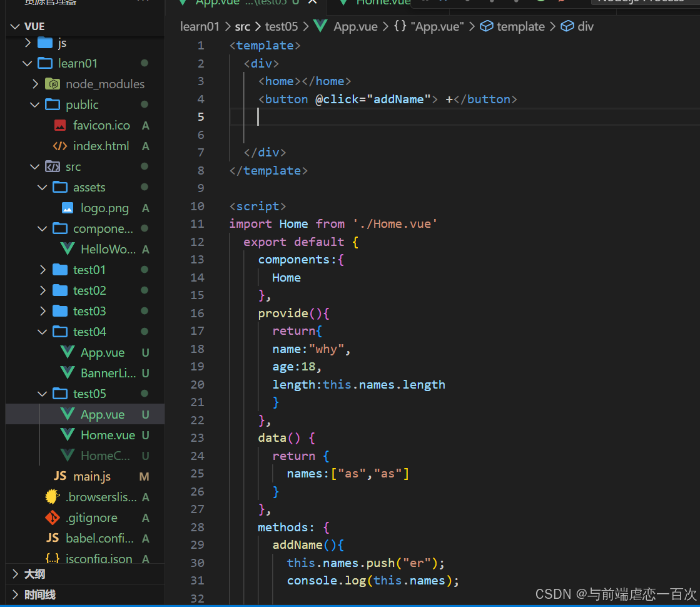
Task: Click the .gitignore git icon
Action: (x=53, y=518)
